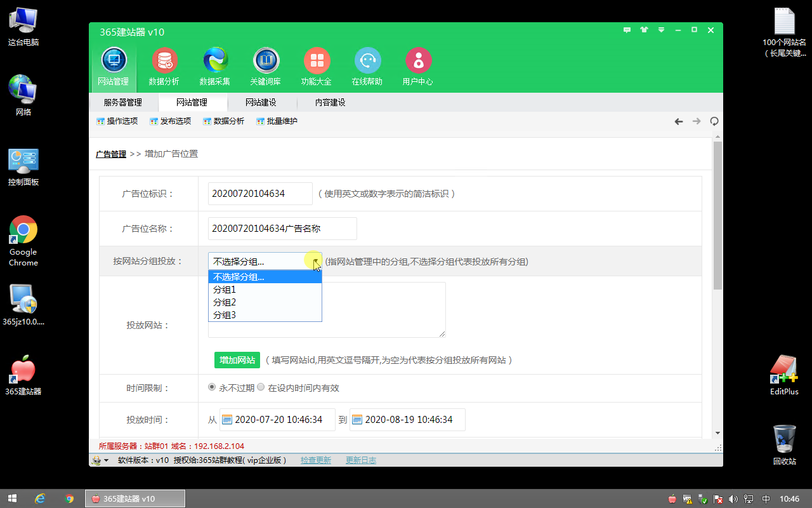Choose 分组2 in the dropdown list
The width and height of the screenshot is (812, 508).
pyautogui.click(x=265, y=302)
